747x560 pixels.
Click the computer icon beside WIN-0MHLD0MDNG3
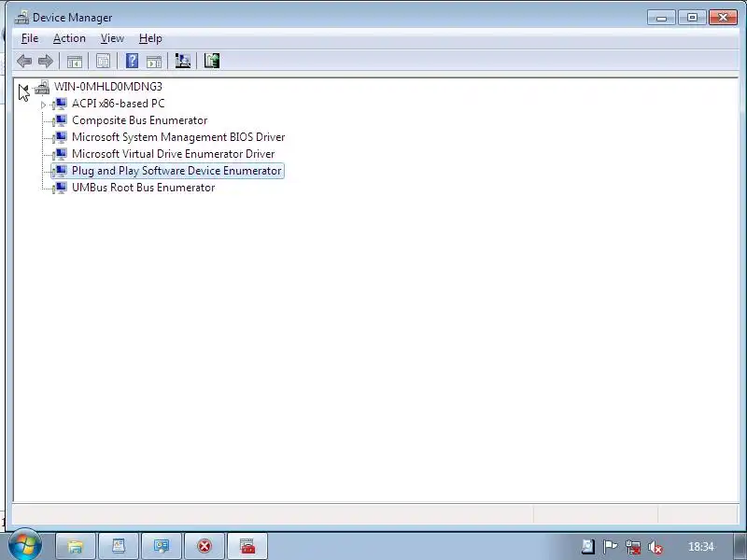(x=42, y=87)
